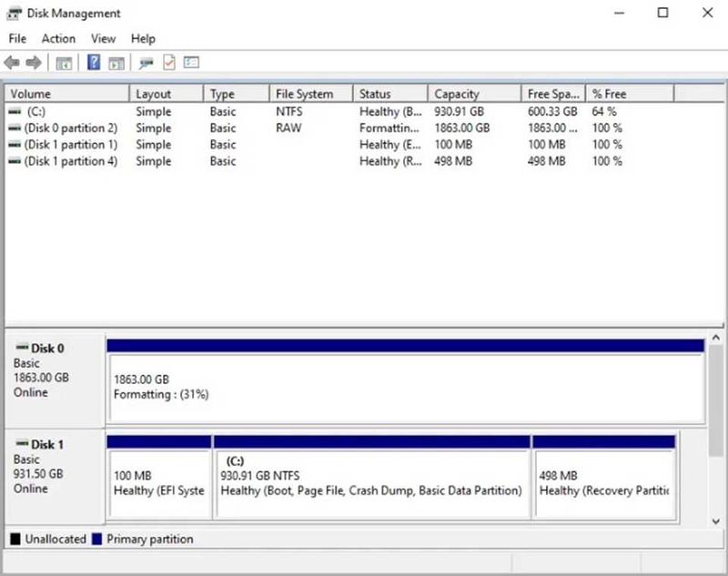Screen dimensions: 728x576
Task: Sort by Capacity column header
Action: pos(474,94)
